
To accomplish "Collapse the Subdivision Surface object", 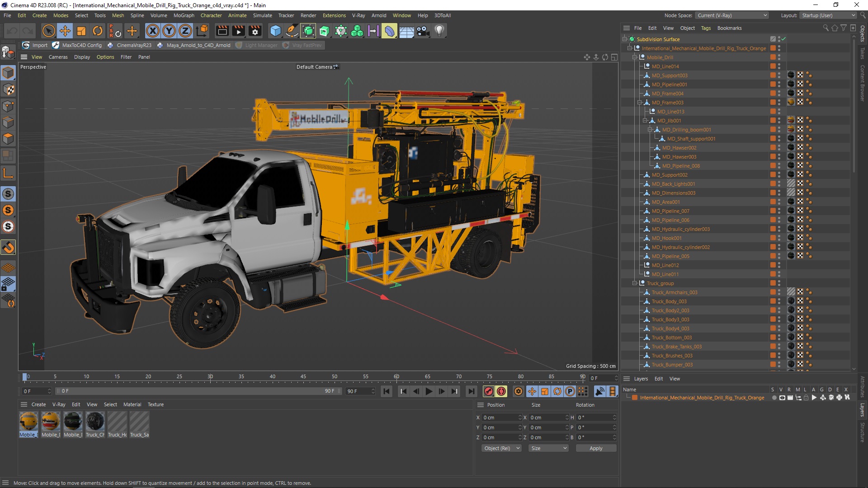I will click(x=624, y=39).
